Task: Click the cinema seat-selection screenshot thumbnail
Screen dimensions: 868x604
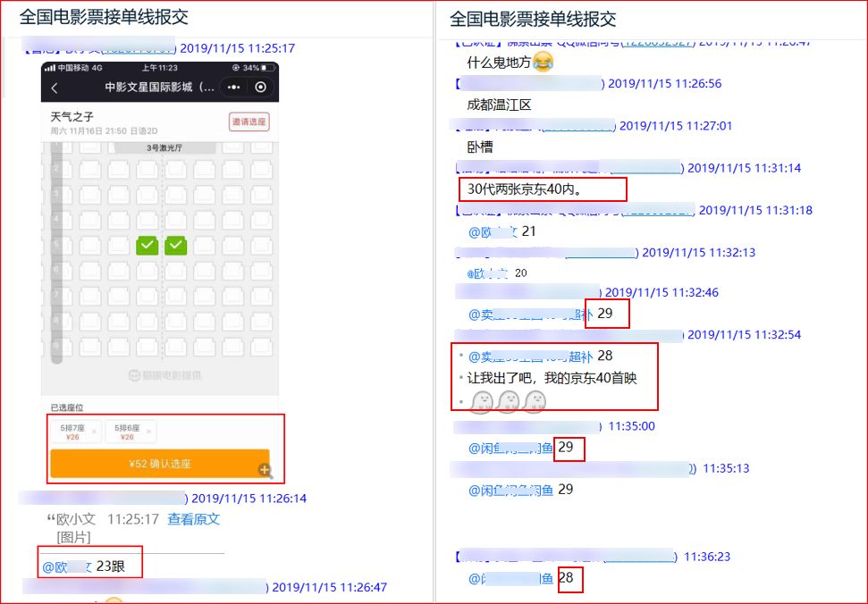Action: point(152,268)
